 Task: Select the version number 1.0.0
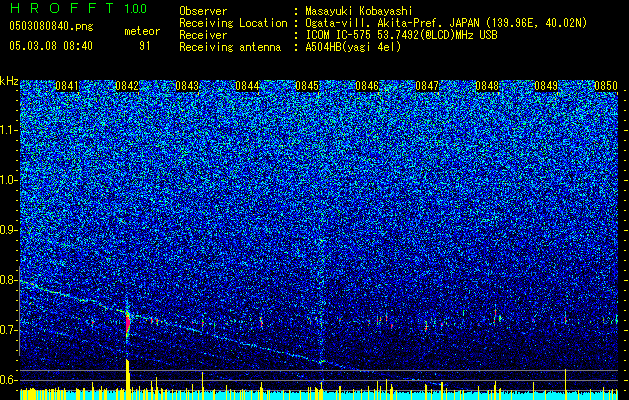[136, 9]
